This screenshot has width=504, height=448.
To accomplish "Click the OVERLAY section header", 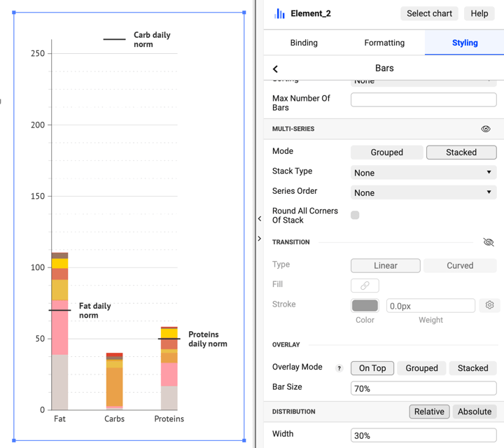I will tap(286, 344).
